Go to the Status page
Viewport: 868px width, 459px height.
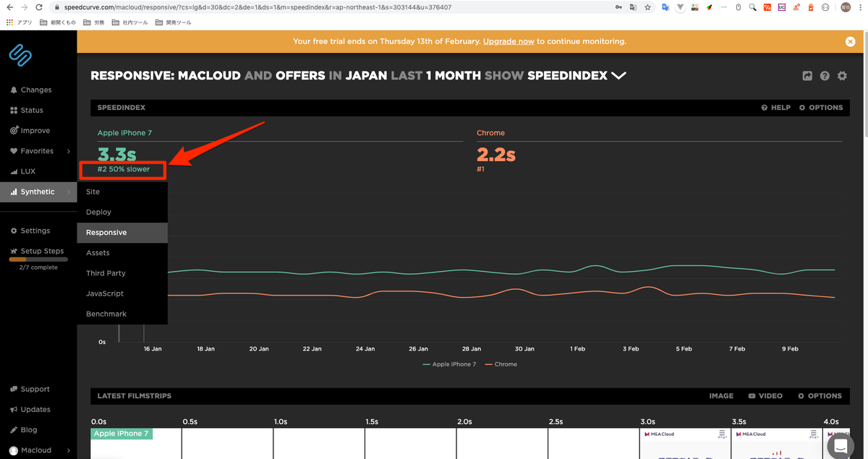pos(27,111)
